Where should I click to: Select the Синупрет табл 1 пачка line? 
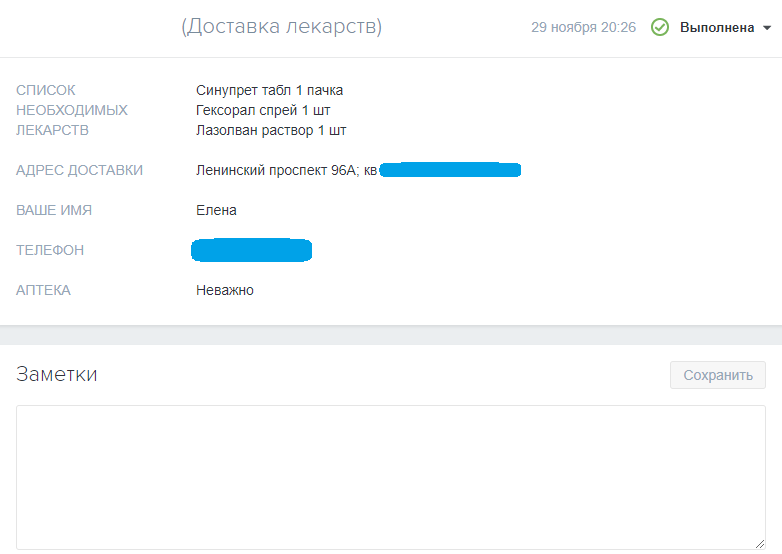pos(269,90)
